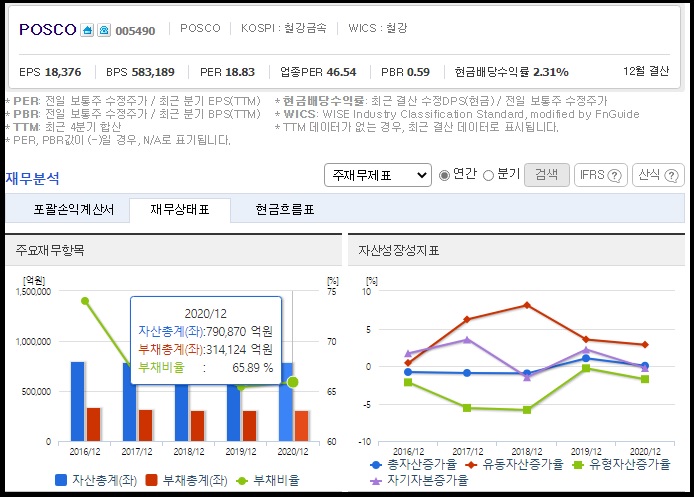The image size is (694, 497).
Task: Click the 2016/12 red 부채총계 bar
Action: coord(93,424)
